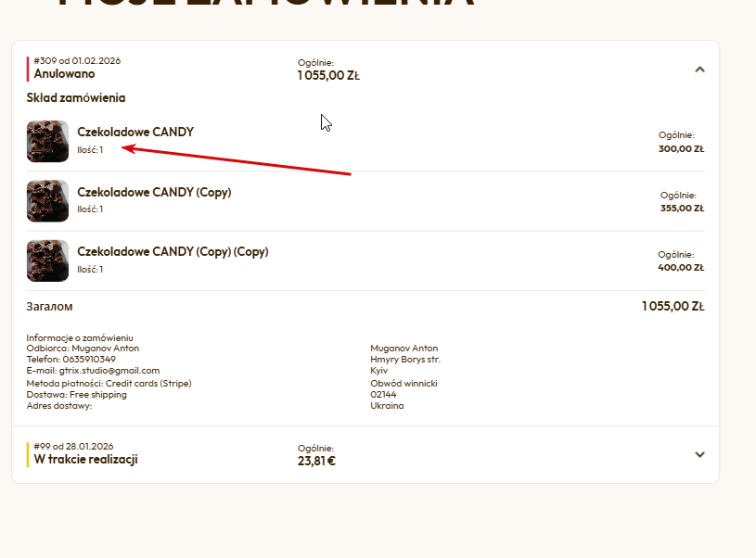Open the Czekoladowe CANDY product name
The height and width of the screenshot is (558, 756).
click(135, 132)
